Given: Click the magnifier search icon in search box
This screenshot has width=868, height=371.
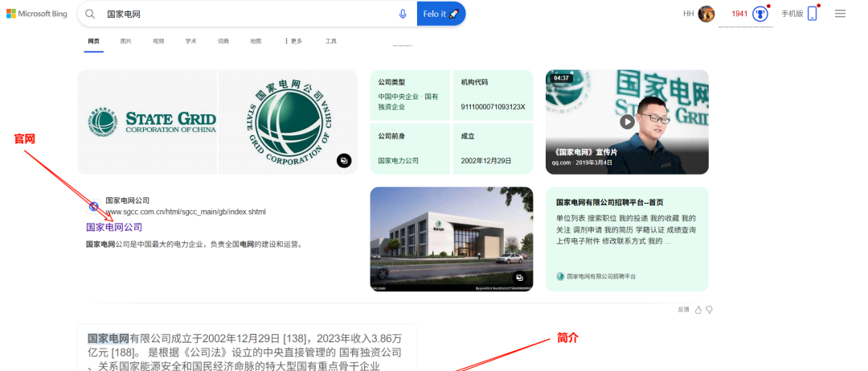Looking at the screenshot, I should (90, 14).
